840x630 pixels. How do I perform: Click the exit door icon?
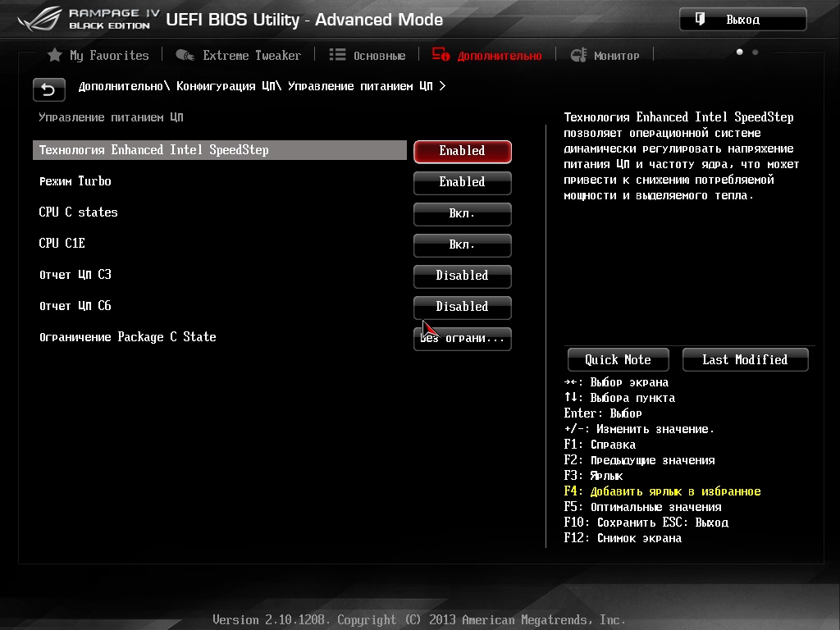pos(700,20)
